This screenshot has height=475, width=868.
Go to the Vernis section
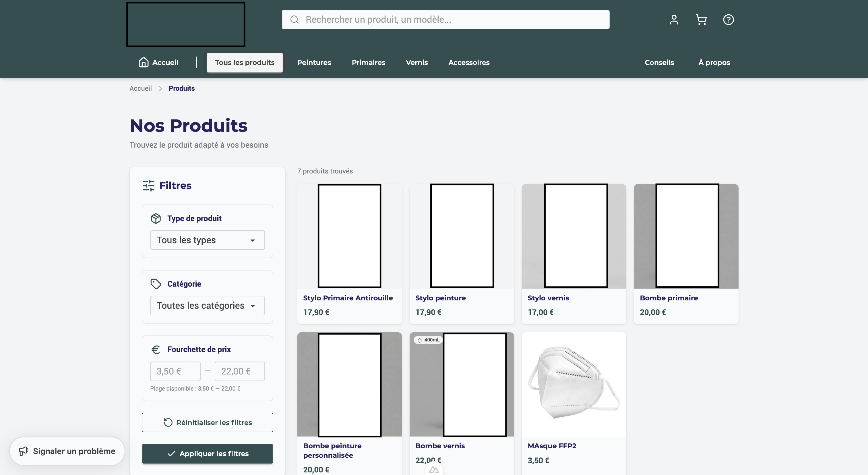[416, 62]
